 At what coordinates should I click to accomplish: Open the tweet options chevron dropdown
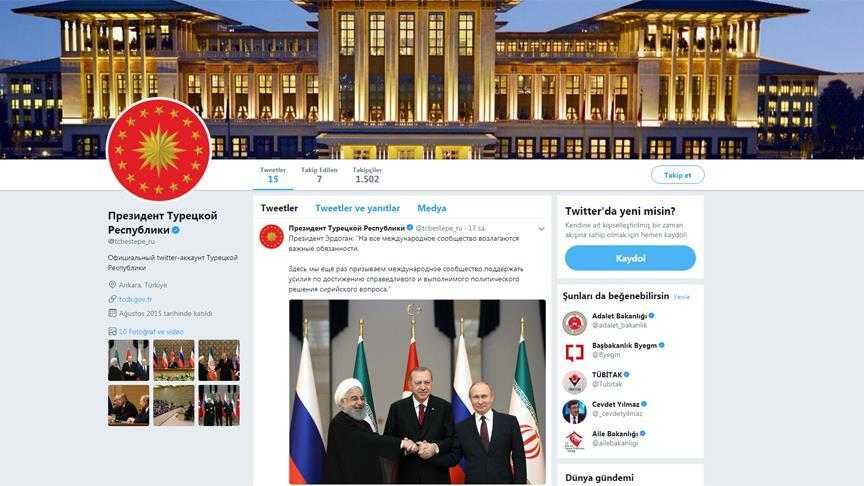[541, 229]
